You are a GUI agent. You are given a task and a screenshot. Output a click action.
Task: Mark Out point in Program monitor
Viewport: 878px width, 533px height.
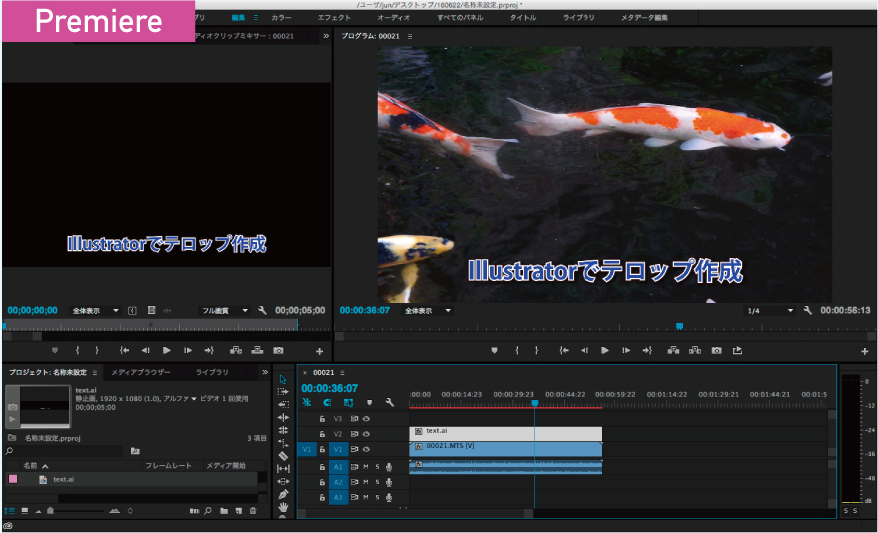(x=536, y=350)
